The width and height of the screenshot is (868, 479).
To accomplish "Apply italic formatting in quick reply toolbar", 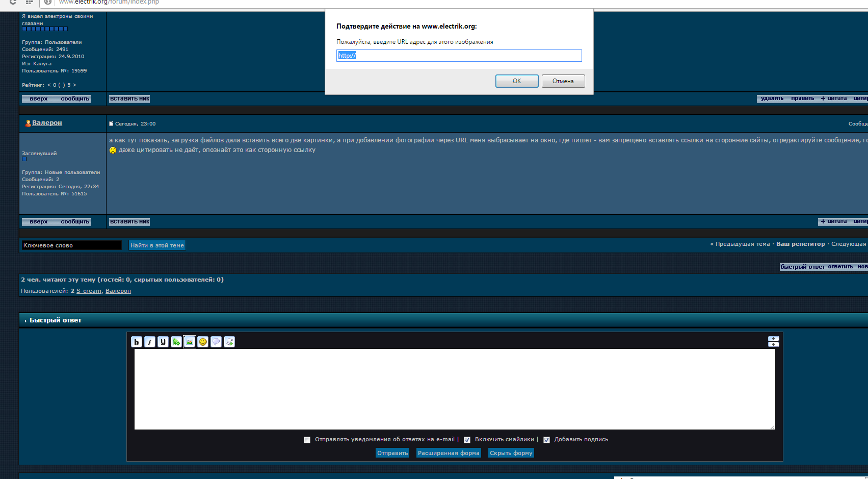I will 149,342.
